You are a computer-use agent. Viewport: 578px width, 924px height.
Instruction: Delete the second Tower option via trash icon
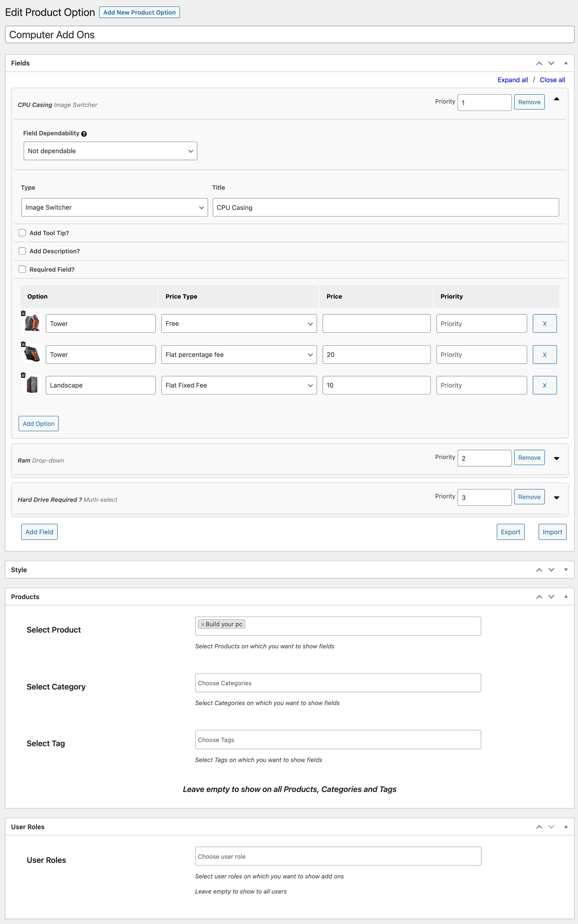(23, 344)
